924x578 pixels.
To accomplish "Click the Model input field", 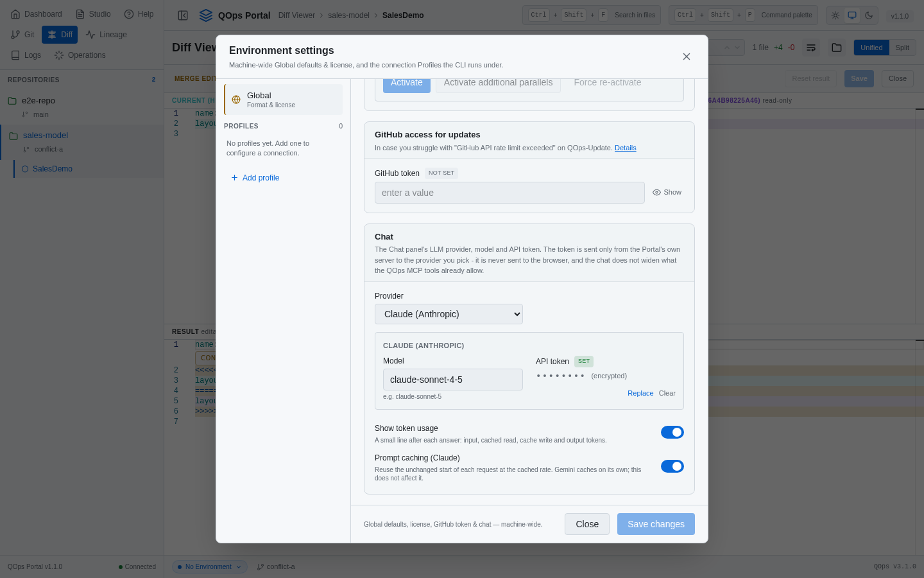I will [453, 380].
